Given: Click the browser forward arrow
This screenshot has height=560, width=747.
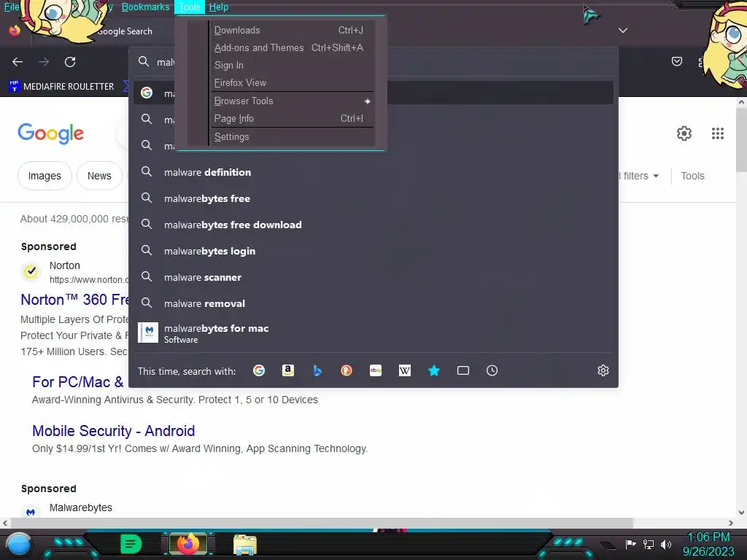Looking at the screenshot, I should pyautogui.click(x=44, y=62).
